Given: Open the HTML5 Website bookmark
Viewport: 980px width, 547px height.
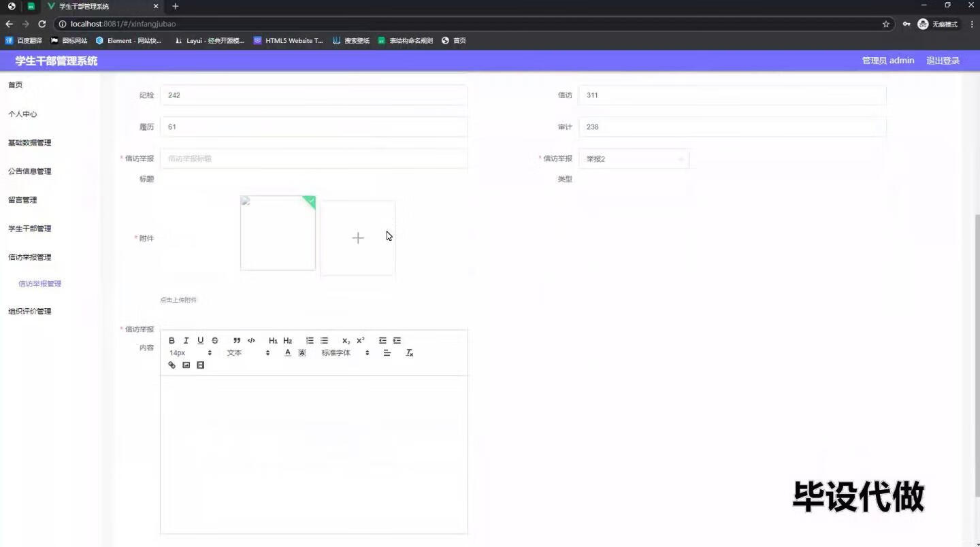Looking at the screenshot, I should pos(289,41).
